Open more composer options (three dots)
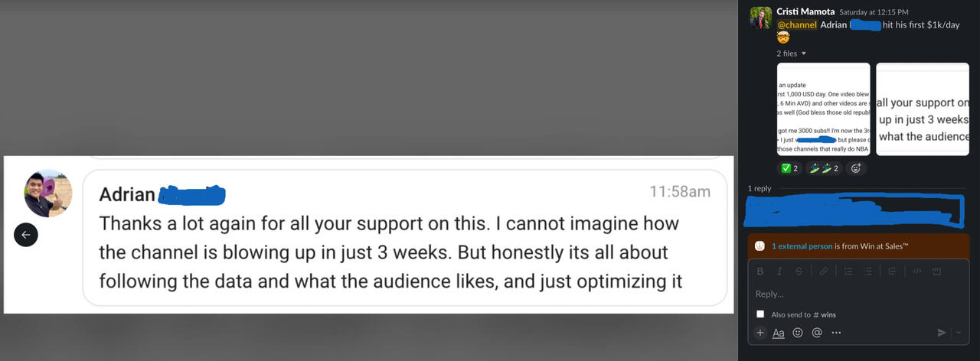The image size is (980, 361). (x=836, y=333)
